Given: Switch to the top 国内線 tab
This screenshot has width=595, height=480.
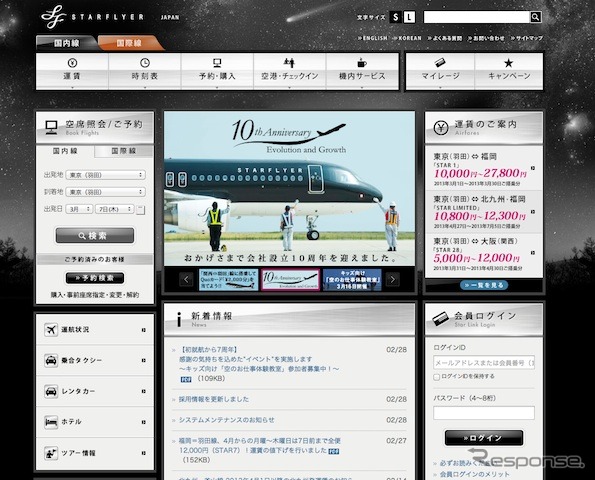Looking at the screenshot, I should (66, 43).
